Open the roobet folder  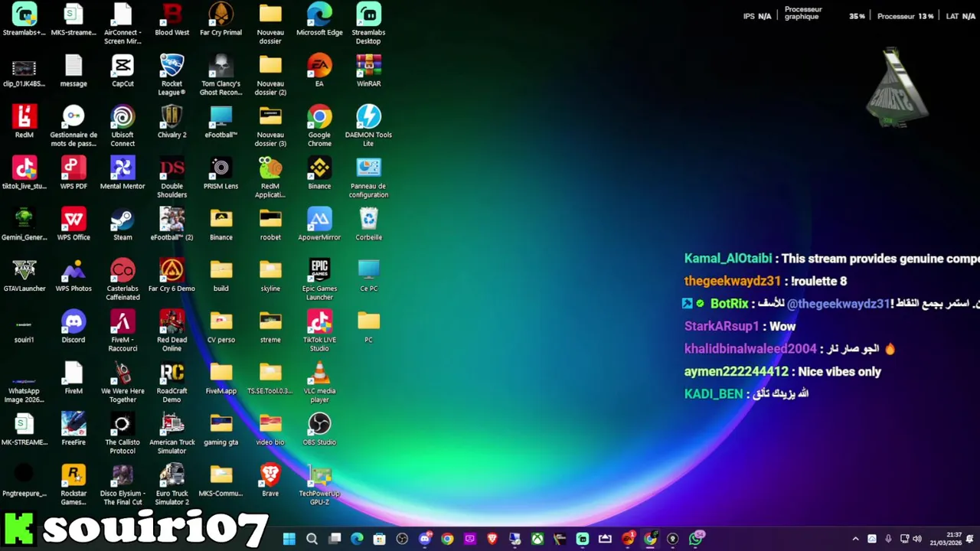(x=270, y=224)
